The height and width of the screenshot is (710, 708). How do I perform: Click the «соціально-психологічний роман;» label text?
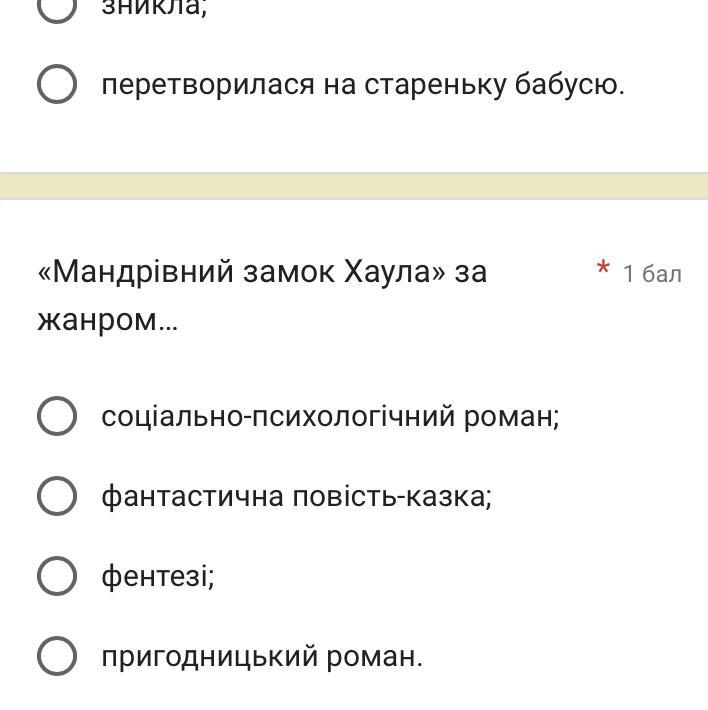coord(330,416)
